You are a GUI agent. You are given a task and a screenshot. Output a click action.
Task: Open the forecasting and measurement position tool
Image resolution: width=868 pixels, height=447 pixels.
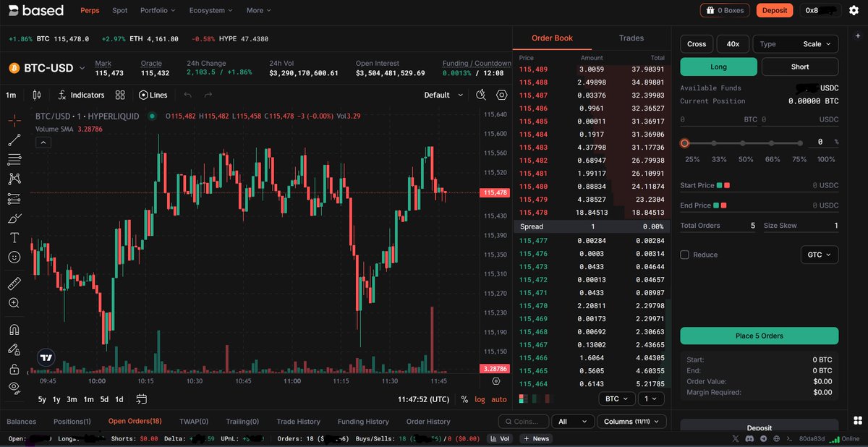pyautogui.click(x=14, y=198)
